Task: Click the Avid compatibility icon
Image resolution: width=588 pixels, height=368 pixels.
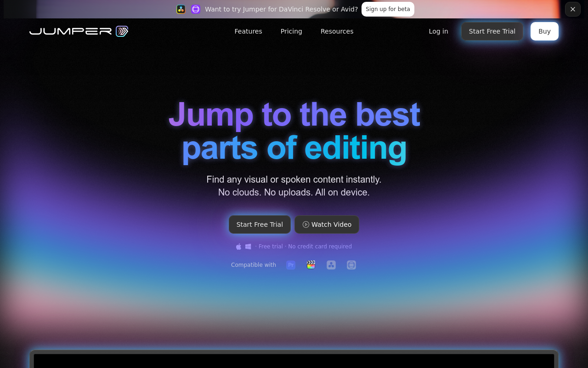Action: [x=351, y=265]
